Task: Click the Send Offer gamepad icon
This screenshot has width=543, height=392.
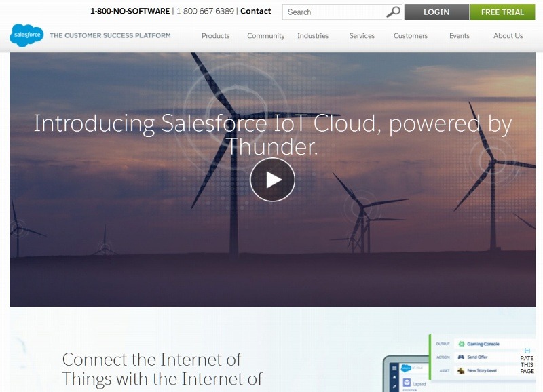Action: tap(461, 357)
